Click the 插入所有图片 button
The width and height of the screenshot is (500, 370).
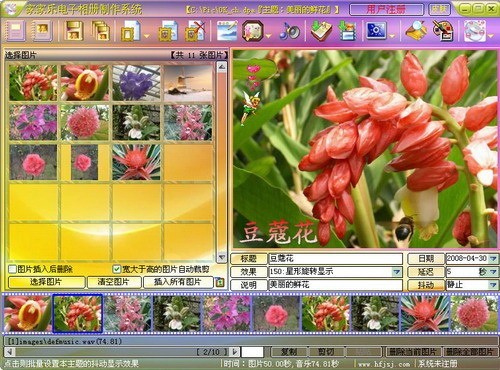click(178, 282)
